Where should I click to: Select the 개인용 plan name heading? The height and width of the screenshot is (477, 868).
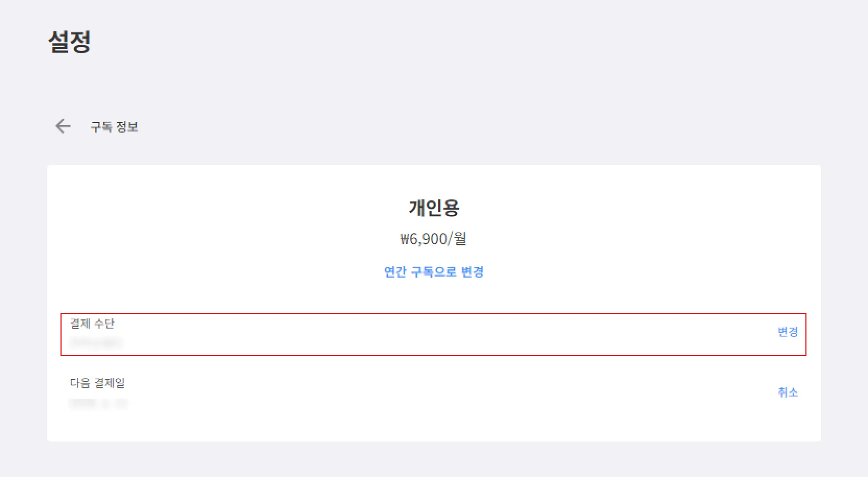point(433,208)
